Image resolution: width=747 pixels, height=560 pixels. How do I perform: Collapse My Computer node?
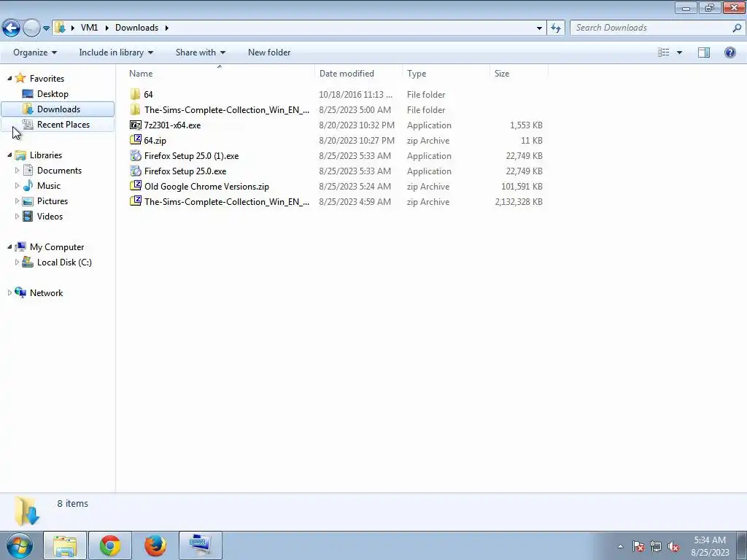click(9, 246)
